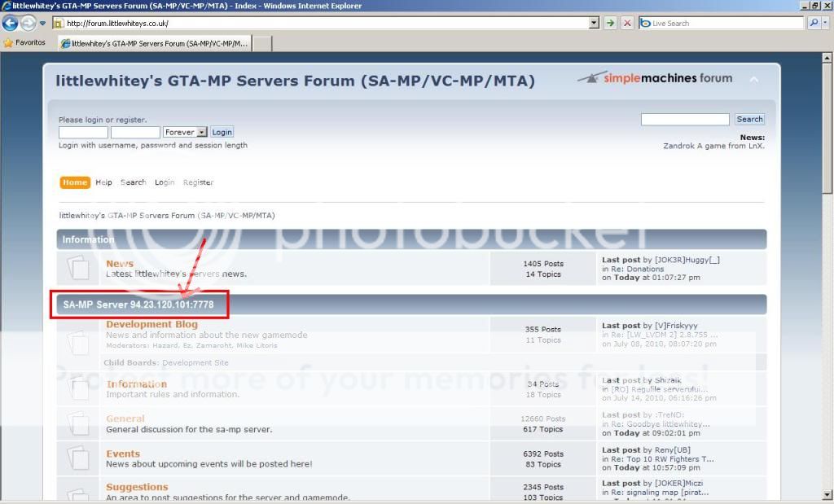Select the Home menu tab
Screen dimensions: 834x504
click(x=74, y=182)
